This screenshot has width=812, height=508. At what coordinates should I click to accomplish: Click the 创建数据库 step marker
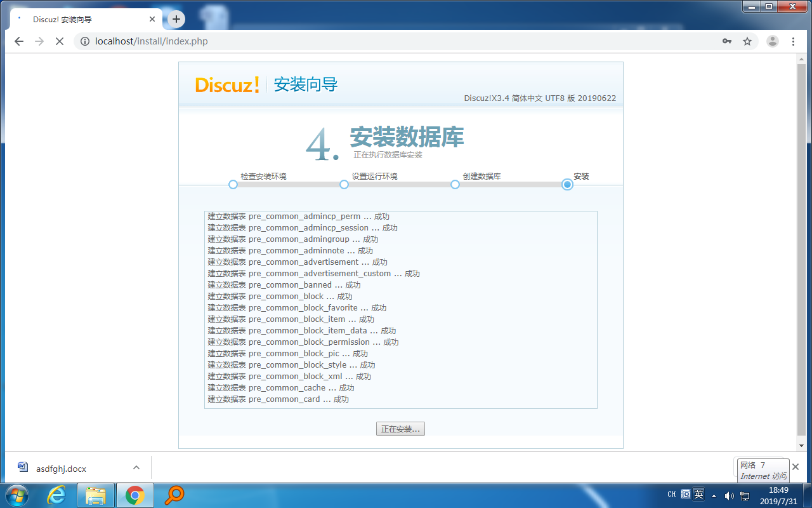(x=455, y=184)
